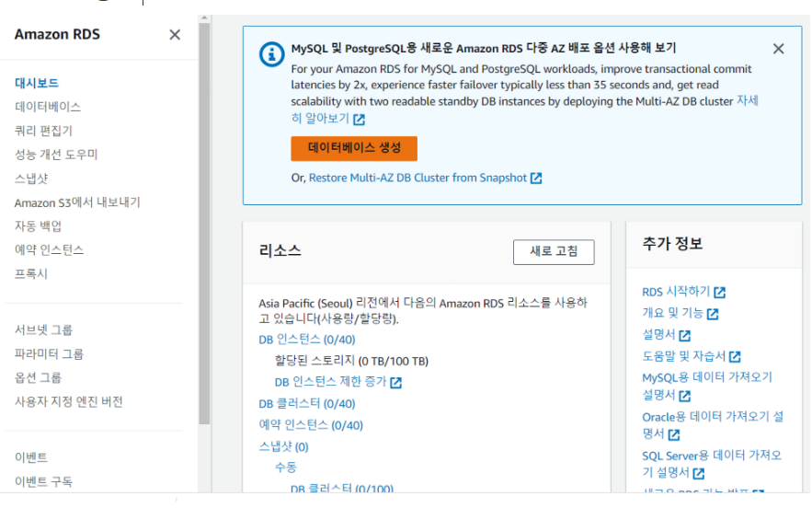Screen dimensions: 812x508
Task: Open 프록시 in the sidebar
Action: [x=31, y=273]
